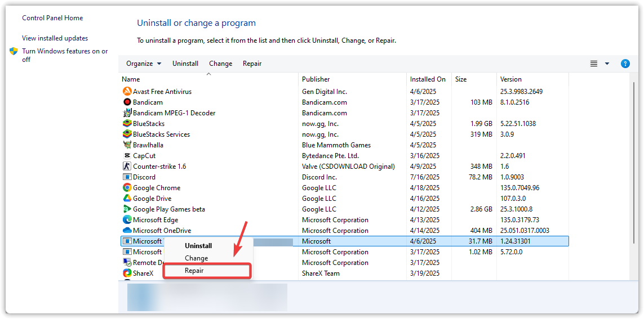The height and width of the screenshot is (319, 644).
Task: Select the CapCut program name
Action: [x=144, y=155]
